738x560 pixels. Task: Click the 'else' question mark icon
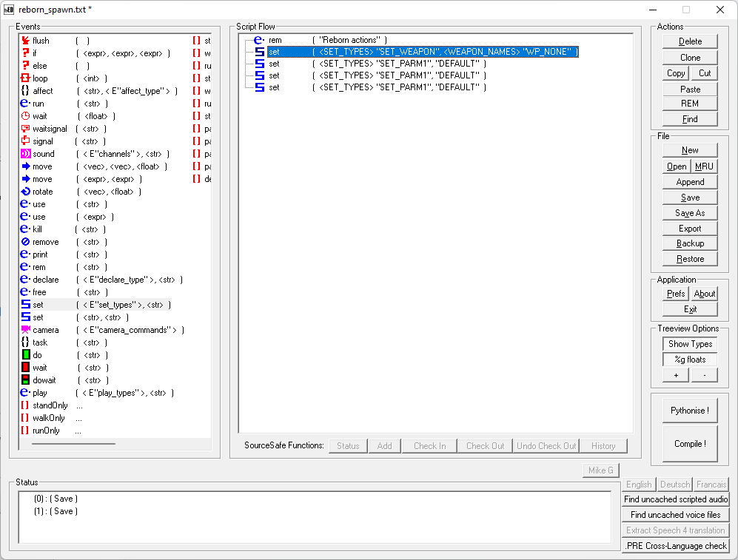coord(25,66)
